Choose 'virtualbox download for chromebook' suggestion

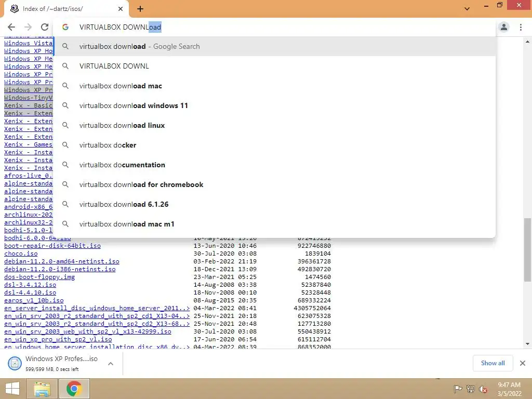[274, 184]
